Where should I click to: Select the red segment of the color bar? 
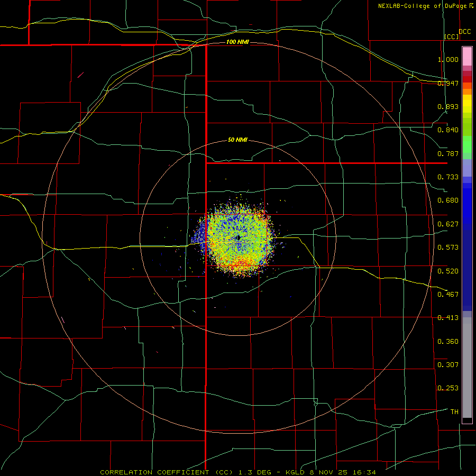click(x=467, y=79)
